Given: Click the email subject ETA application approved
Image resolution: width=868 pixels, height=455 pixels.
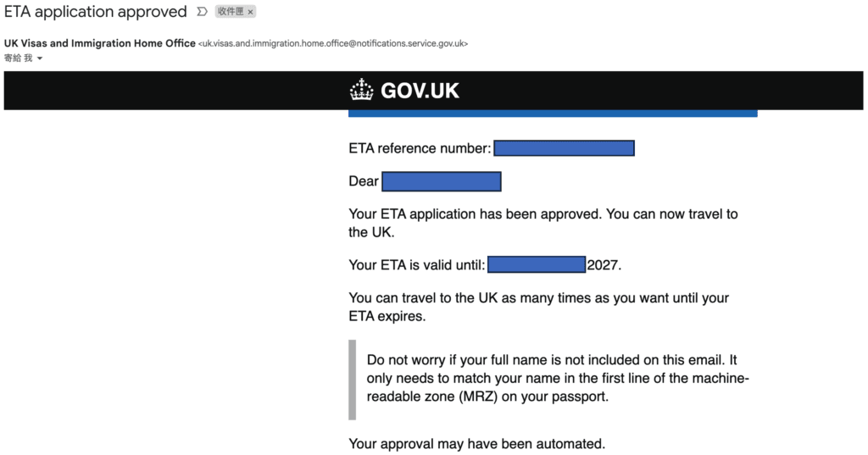Looking at the screenshot, I should click(x=95, y=12).
